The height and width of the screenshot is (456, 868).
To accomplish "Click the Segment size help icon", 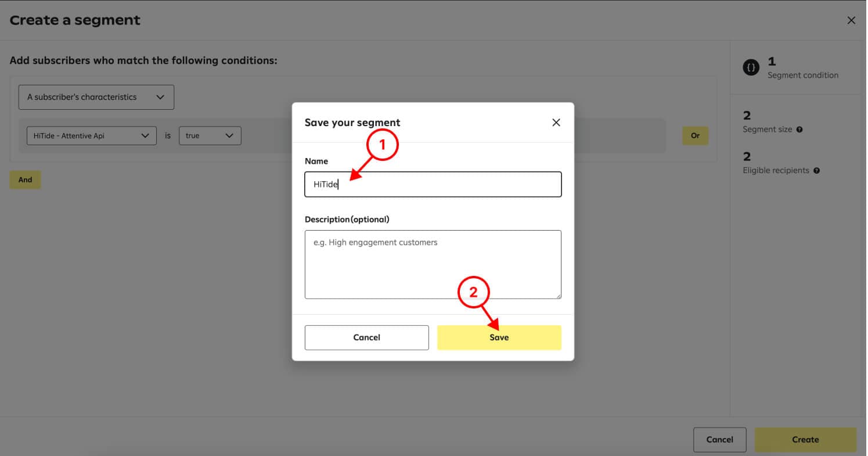I will [799, 130].
